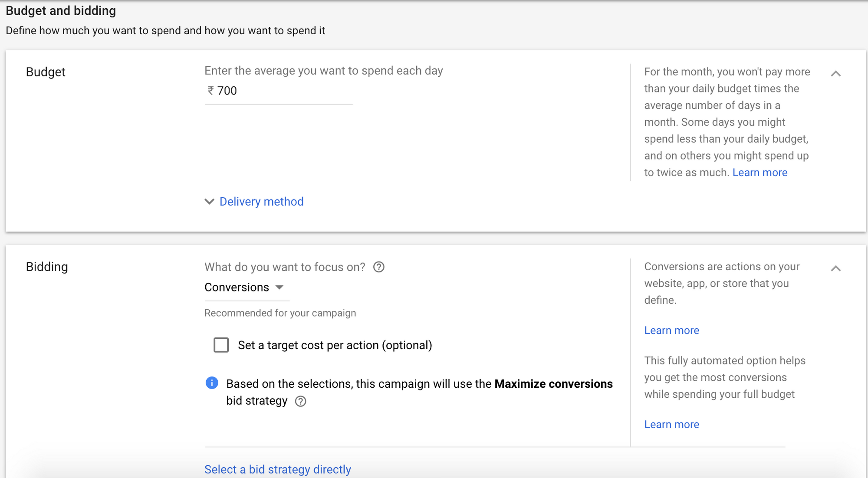
Task: Collapse the Bidding card with its chevron
Action: pos(835,268)
